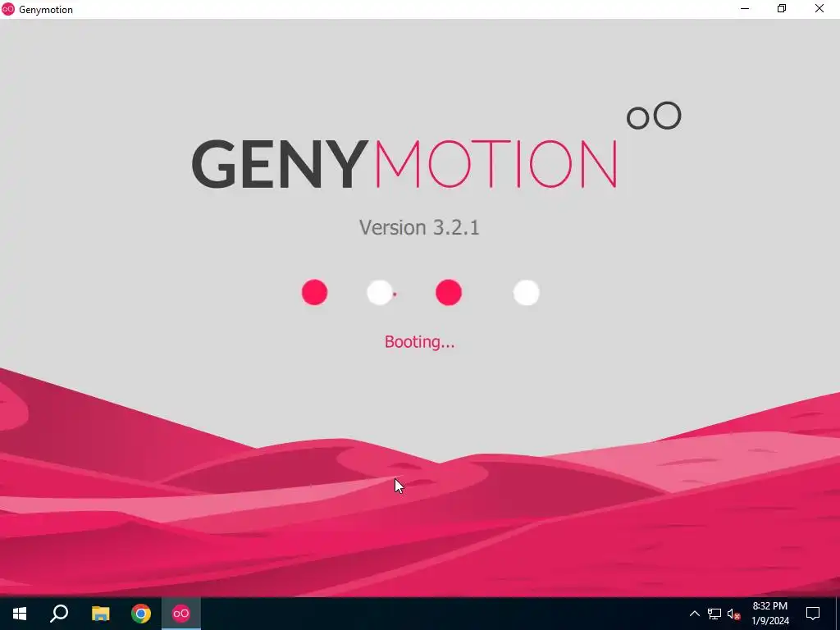Image resolution: width=840 pixels, height=630 pixels.
Task: Close the Genymotion window
Action: [819, 9]
